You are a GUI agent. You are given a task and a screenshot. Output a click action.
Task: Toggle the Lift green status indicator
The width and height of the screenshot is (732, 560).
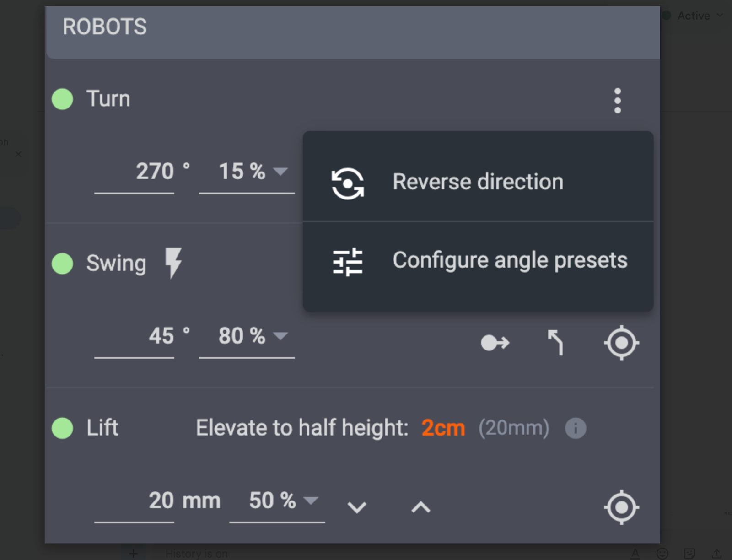click(63, 428)
